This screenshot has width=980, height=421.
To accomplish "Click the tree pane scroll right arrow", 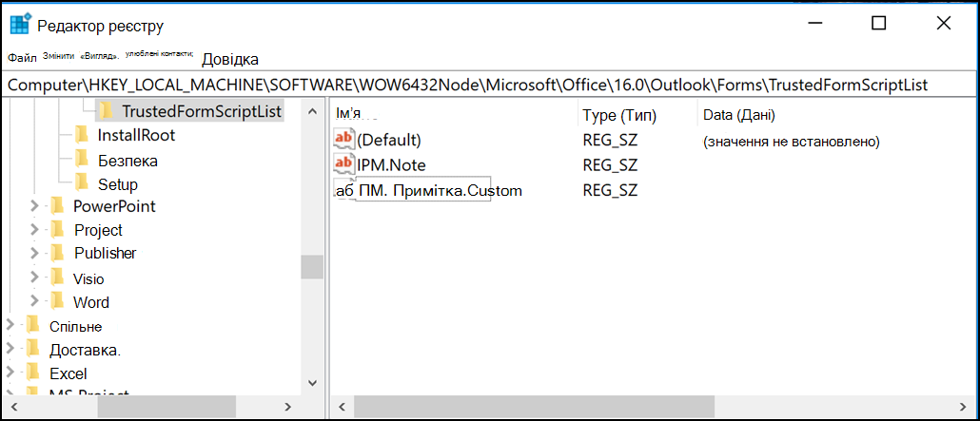I will tap(288, 407).
